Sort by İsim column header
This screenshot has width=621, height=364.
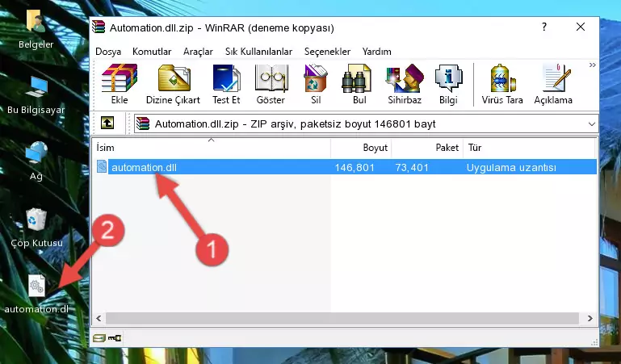[x=212, y=148]
